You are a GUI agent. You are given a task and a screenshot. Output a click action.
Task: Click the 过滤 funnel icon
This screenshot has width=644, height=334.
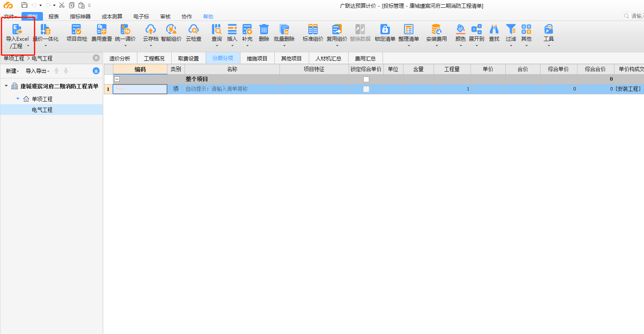tap(510, 29)
